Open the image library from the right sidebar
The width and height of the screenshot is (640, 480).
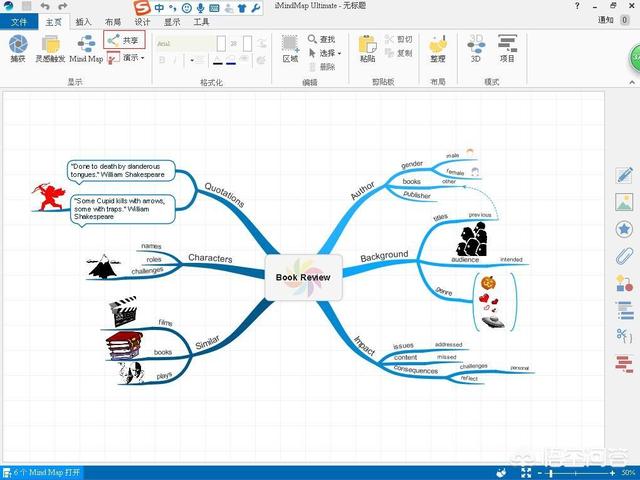[623, 202]
